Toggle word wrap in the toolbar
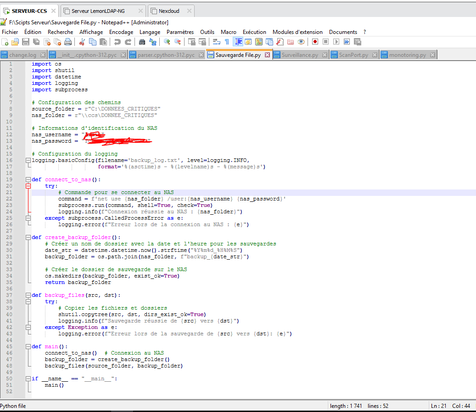476x412 pixels. click(x=217, y=42)
